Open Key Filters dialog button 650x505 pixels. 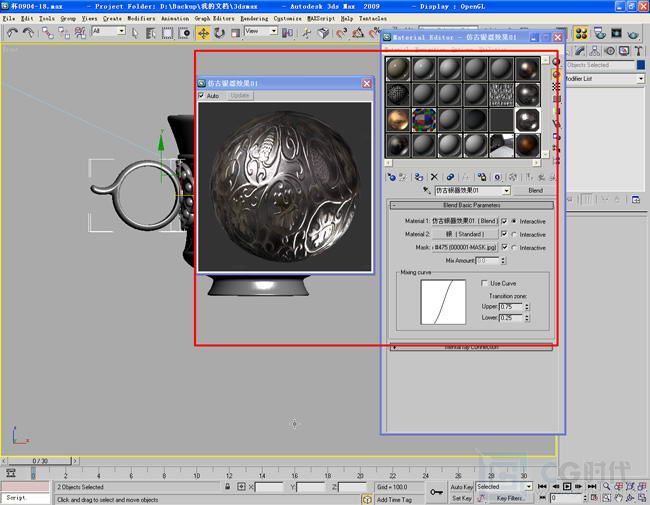tap(510, 498)
